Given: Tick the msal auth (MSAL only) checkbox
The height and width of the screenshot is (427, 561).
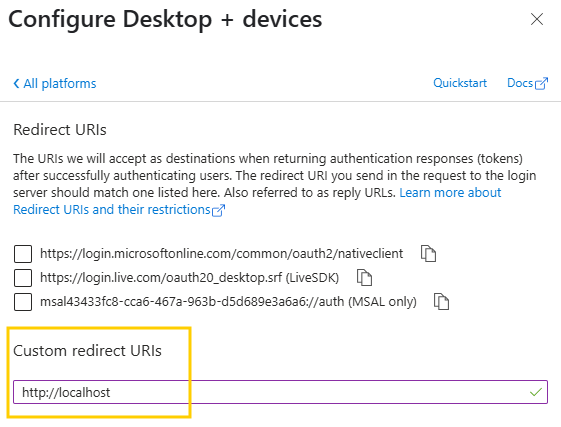Looking at the screenshot, I should click(23, 302).
